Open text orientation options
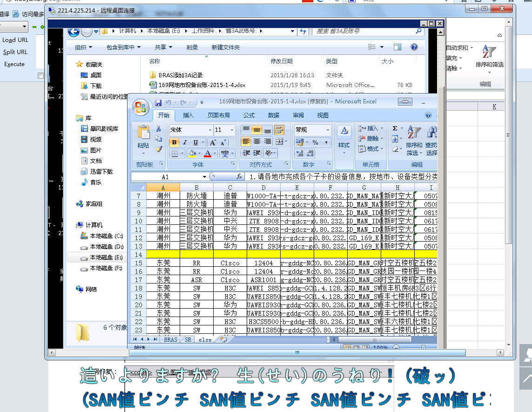This screenshot has width=532, height=412. 269,153
